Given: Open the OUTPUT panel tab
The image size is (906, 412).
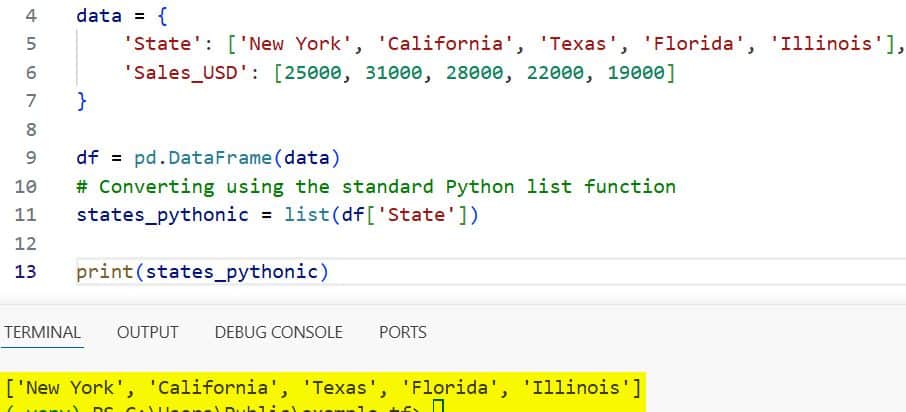Looking at the screenshot, I should (x=147, y=332).
